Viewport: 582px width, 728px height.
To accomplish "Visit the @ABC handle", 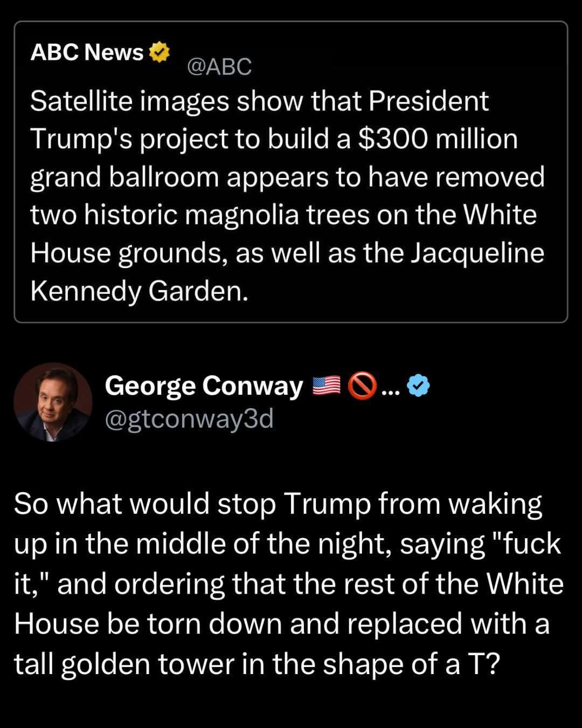I will [219, 67].
